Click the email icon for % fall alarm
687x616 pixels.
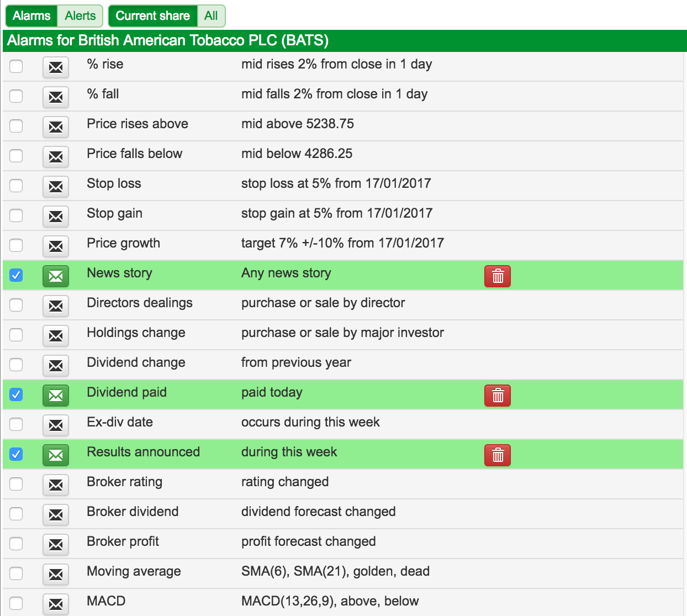click(56, 97)
